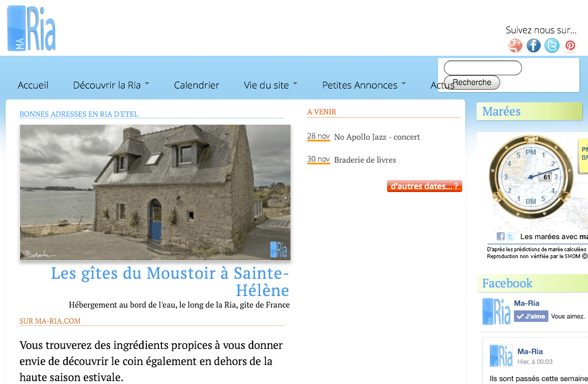Click the d'autres dates button
This screenshot has height=384, width=588.
click(424, 186)
